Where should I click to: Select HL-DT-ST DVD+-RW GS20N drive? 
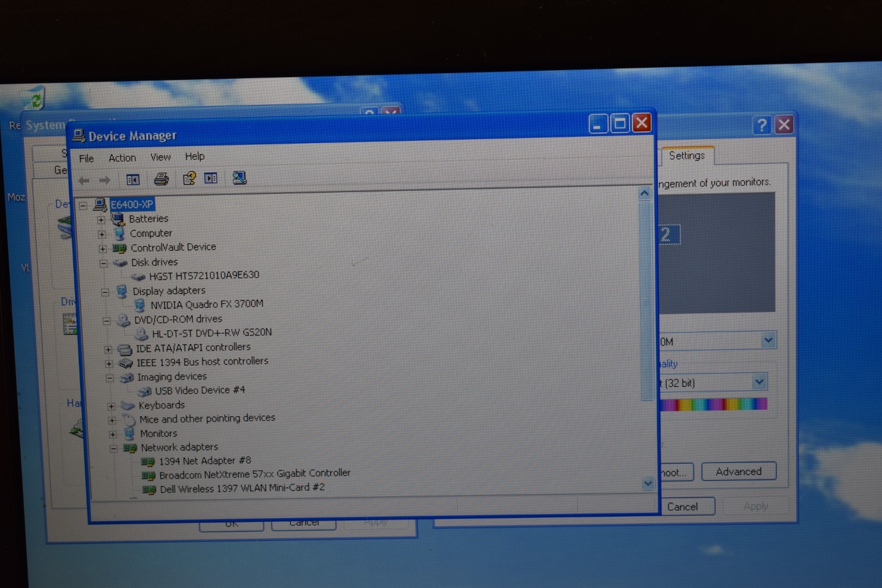[x=212, y=333]
